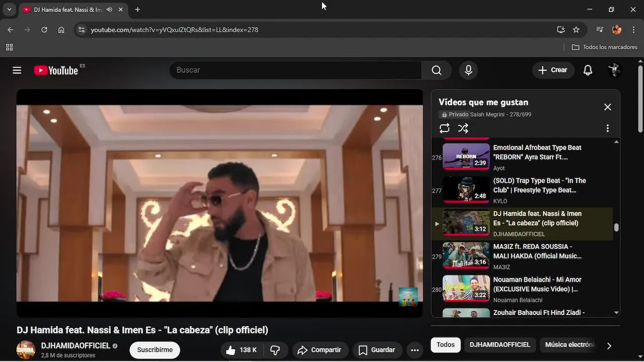Select the Todos filter chip

tap(445, 345)
